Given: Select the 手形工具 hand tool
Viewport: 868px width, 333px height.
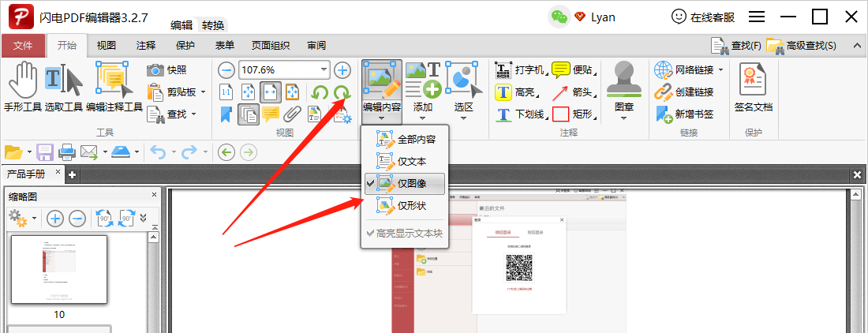Looking at the screenshot, I should point(22,87).
